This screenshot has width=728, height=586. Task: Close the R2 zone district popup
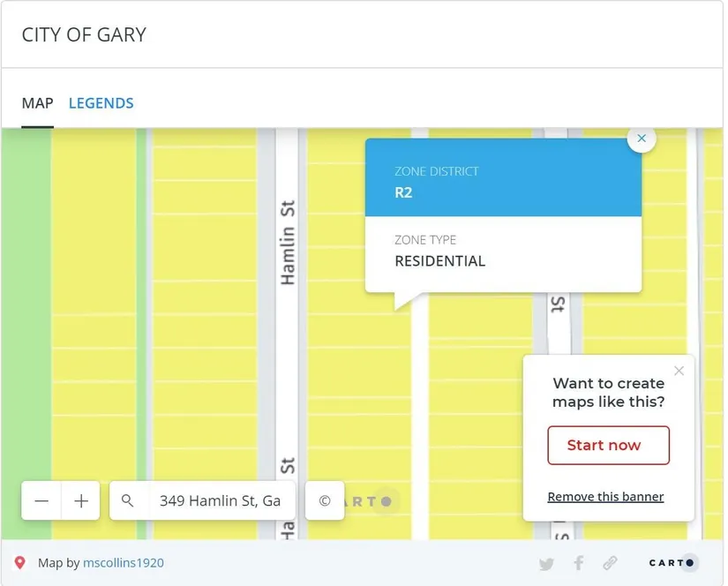click(642, 139)
